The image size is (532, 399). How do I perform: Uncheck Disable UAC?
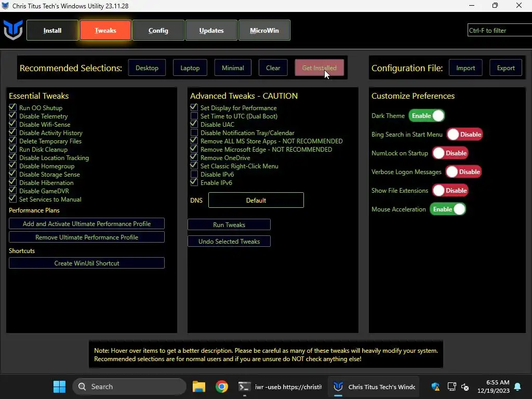pos(194,124)
